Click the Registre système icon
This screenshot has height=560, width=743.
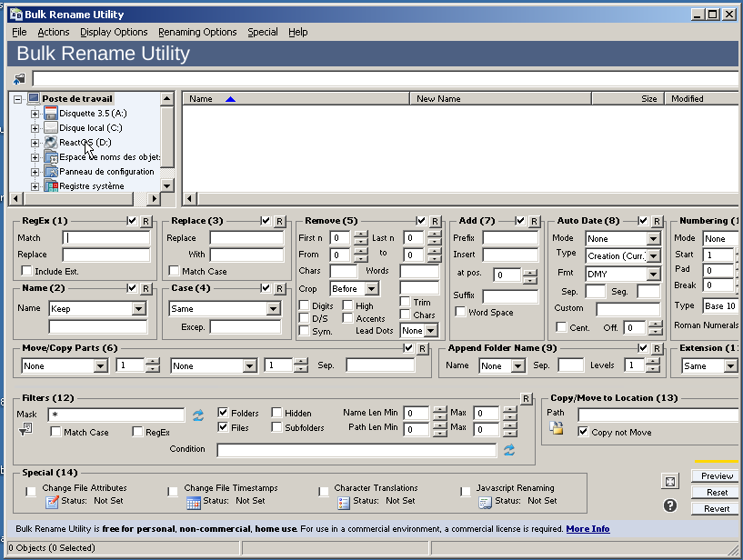click(x=51, y=186)
